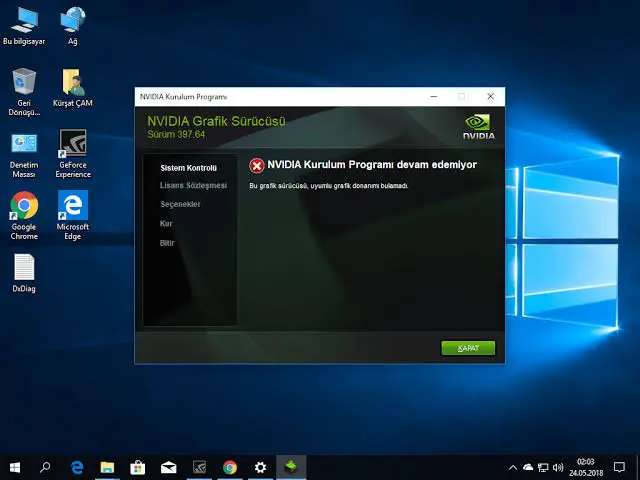Open Microsoft Store from the taskbar
640x480 pixels.
point(138,467)
